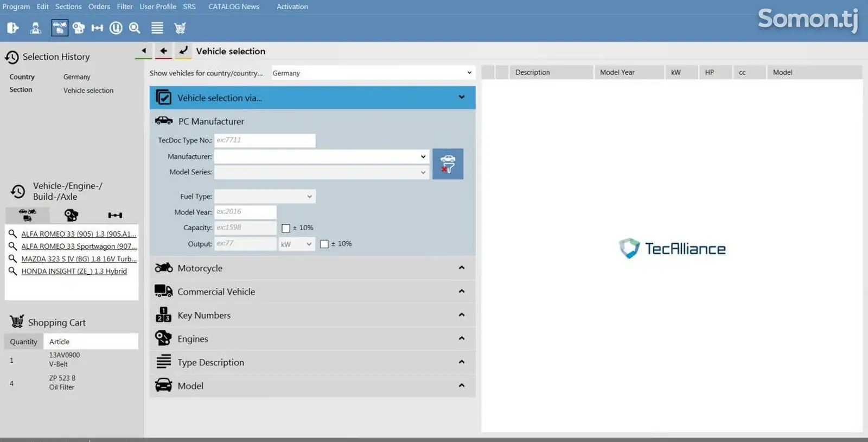Switch to the axle history tab icon
868x442 pixels.
click(115, 215)
